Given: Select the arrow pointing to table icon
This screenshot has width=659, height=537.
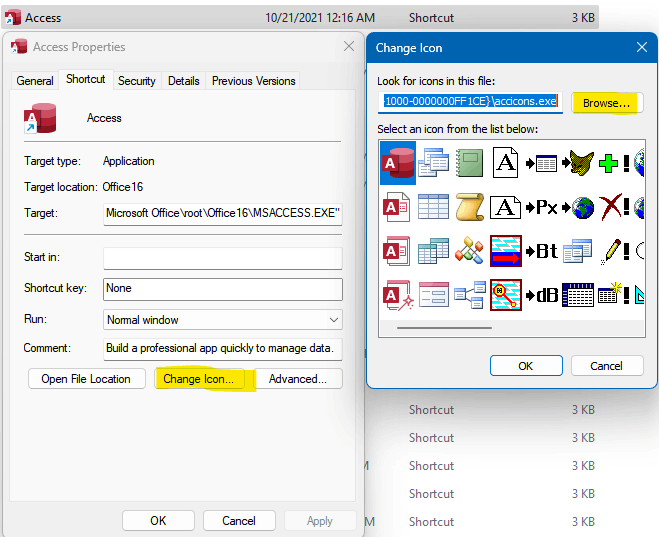Looking at the screenshot, I should (x=541, y=163).
